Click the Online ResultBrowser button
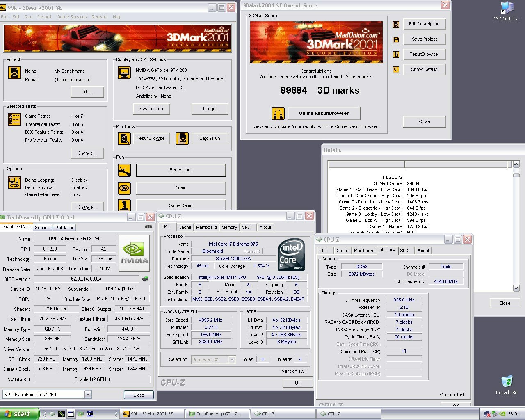The height and width of the screenshot is (420, 525). point(324,113)
